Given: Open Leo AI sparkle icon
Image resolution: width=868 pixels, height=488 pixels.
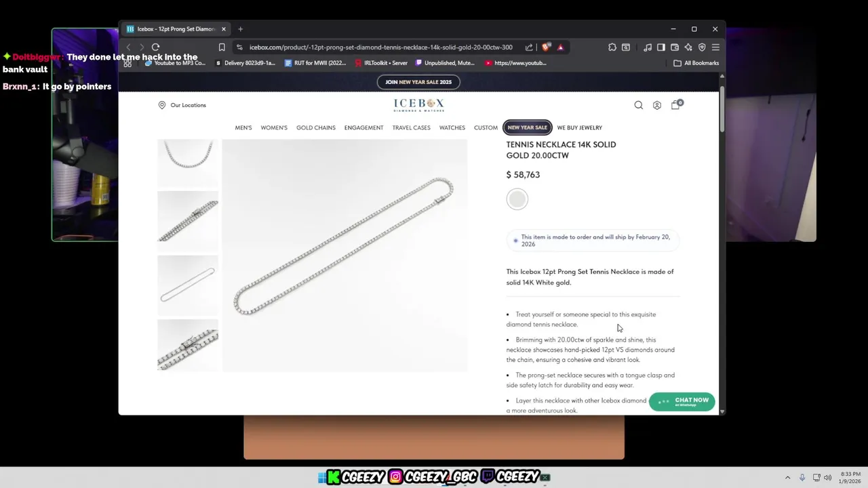Looking at the screenshot, I should pos(688,47).
